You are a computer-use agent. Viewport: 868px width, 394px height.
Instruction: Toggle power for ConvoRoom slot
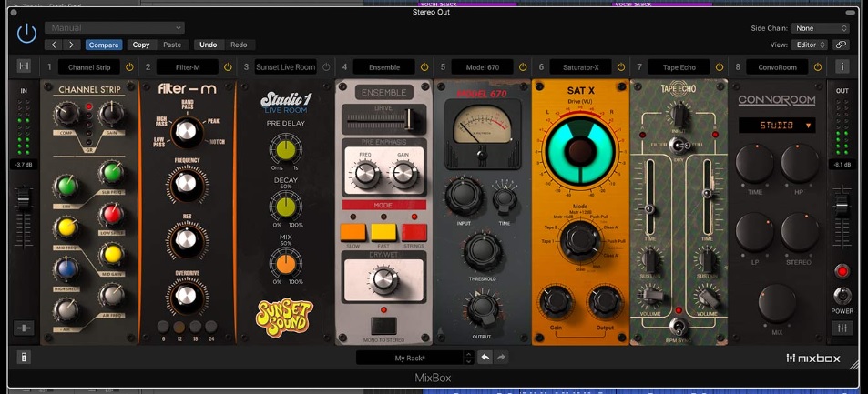[818, 67]
